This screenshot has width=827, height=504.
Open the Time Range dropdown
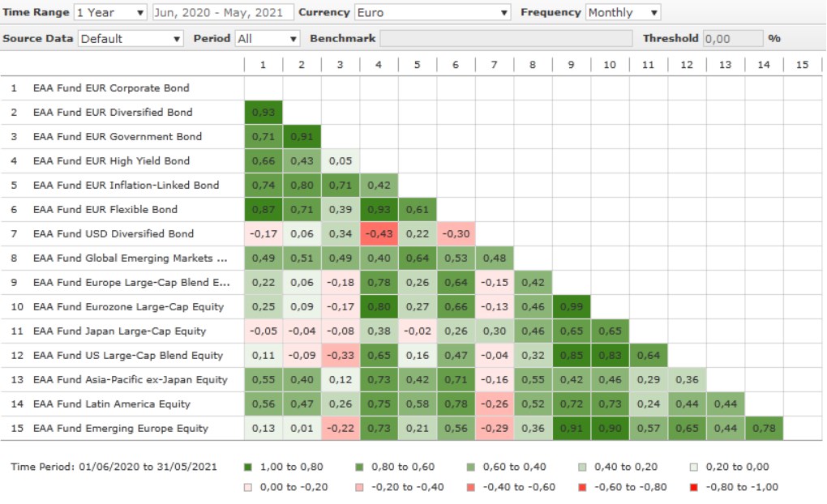pos(110,12)
